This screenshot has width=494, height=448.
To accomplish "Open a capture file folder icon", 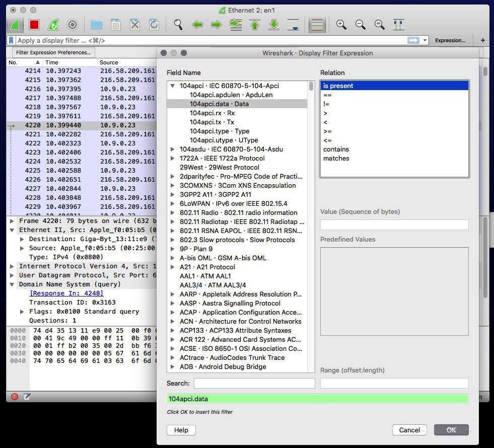I will [x=96, y=25].
